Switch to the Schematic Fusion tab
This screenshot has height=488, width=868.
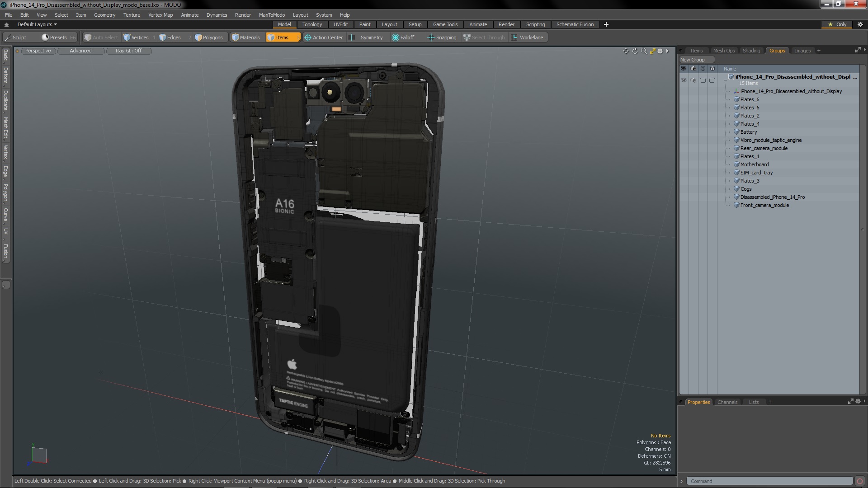[575, 24]
